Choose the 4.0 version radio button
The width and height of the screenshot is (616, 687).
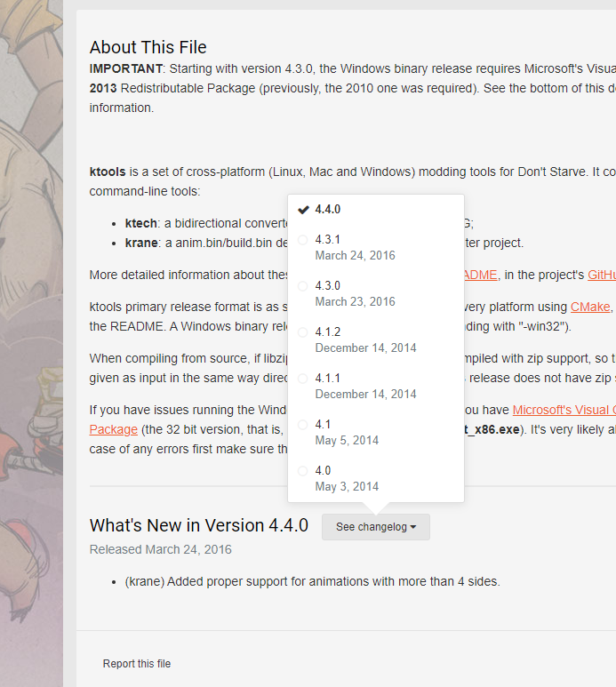pyautogui.click(x=303, y=471)
